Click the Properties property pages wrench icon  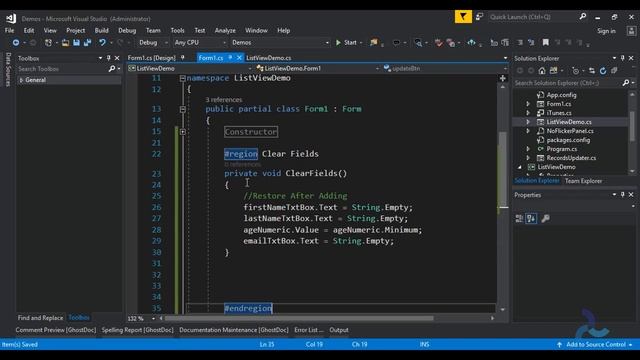coord(545,218)
